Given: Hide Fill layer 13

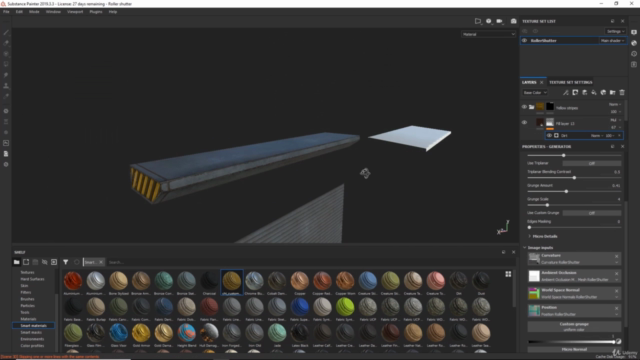Looking at the screenshot, I should (524, 122).
